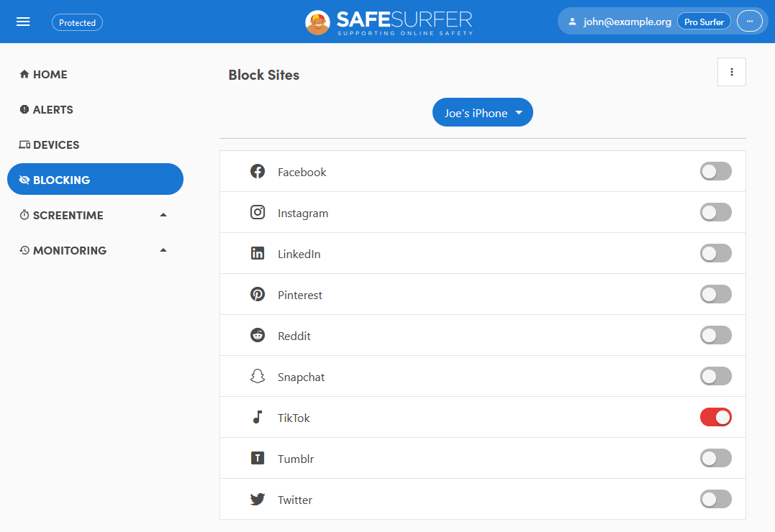
Task: Disable the TikTok block toggle
Action: 716,418
